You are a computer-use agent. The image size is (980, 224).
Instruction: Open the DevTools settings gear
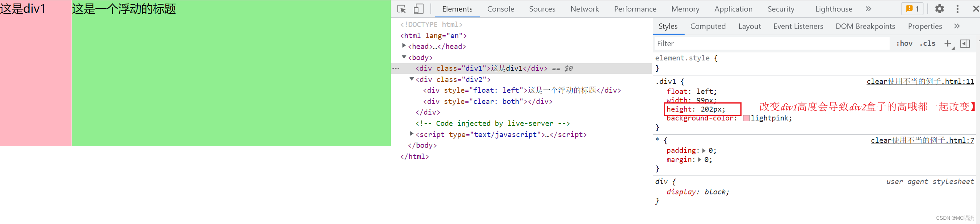[x=940, y=9]
